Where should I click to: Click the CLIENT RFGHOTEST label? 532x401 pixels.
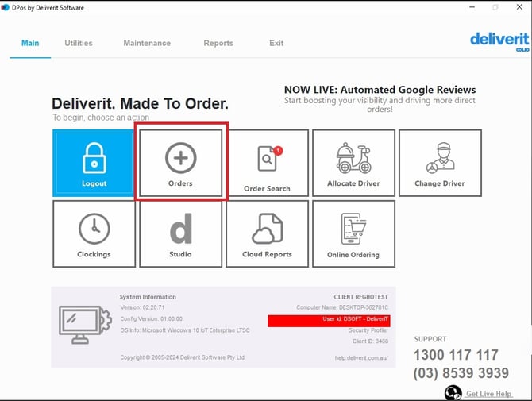pos(361,297)
